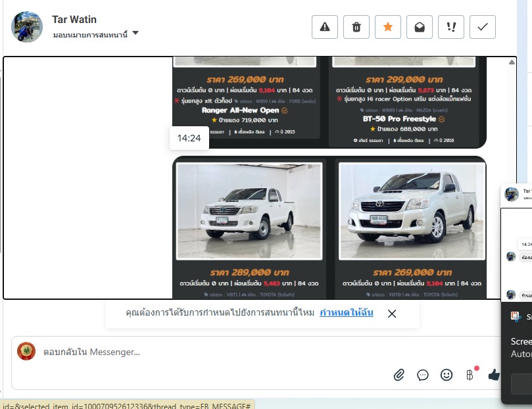Open Tar Watin's profile picture
Screen dimensions: 532x409
click(28, 27)
